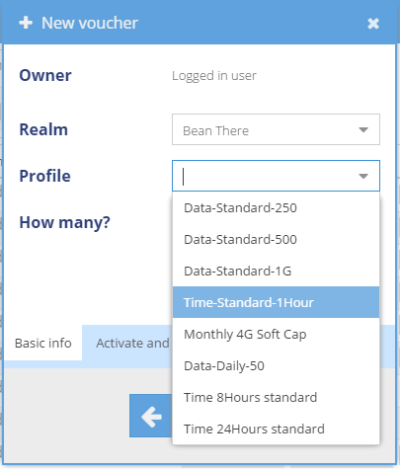400x469 pixels.
Task: Collapse the Profile dropdown arrow
Action: click(x=363, y=176)
